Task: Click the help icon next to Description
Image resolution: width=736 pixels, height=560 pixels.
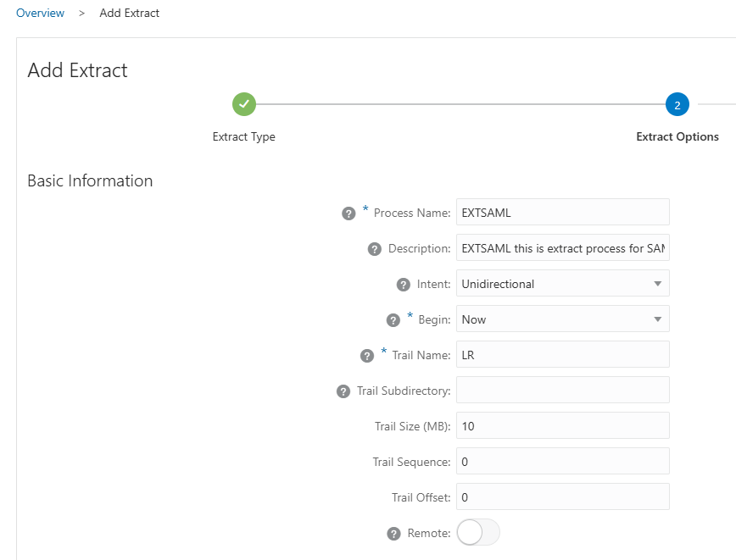Action: pyautogui.click(x=375, y=249)
